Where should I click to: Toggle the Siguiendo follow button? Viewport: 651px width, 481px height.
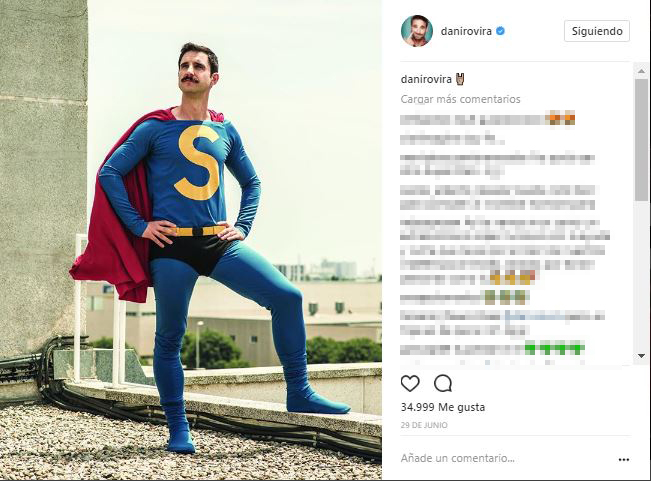[x=597, y=31]
